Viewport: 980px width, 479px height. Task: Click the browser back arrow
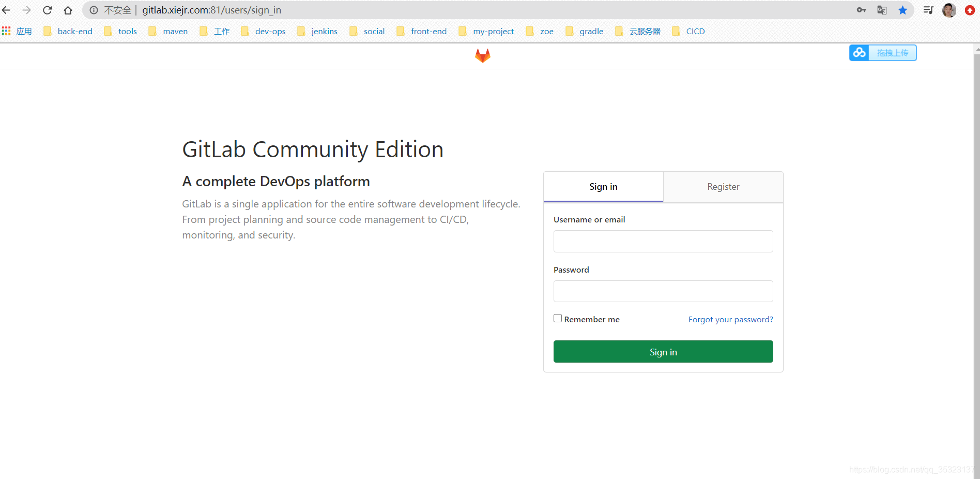(6, 10)
